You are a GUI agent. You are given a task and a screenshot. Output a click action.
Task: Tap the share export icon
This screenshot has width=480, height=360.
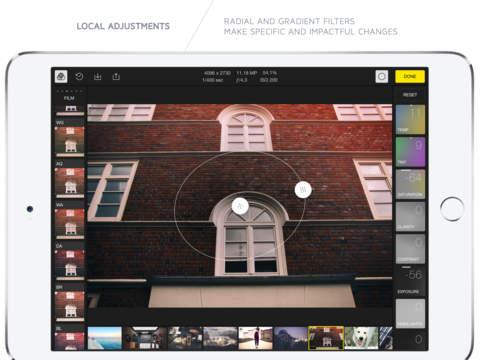click(x=116, y=77)
